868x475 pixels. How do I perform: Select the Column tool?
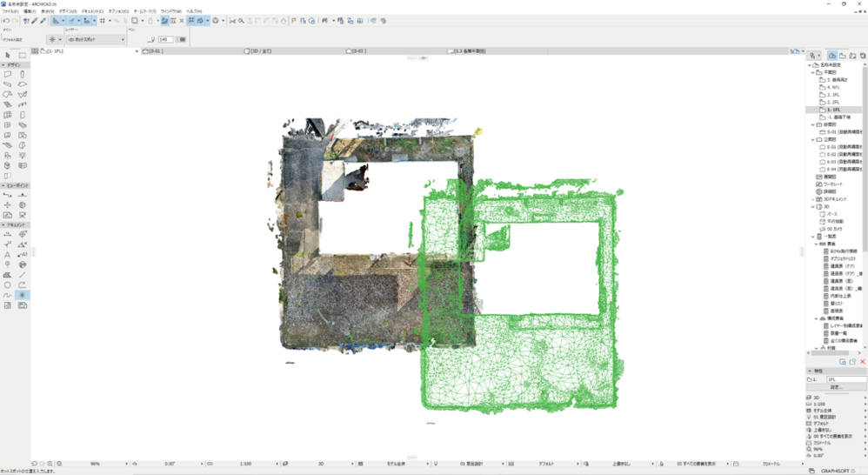(22, 74)
